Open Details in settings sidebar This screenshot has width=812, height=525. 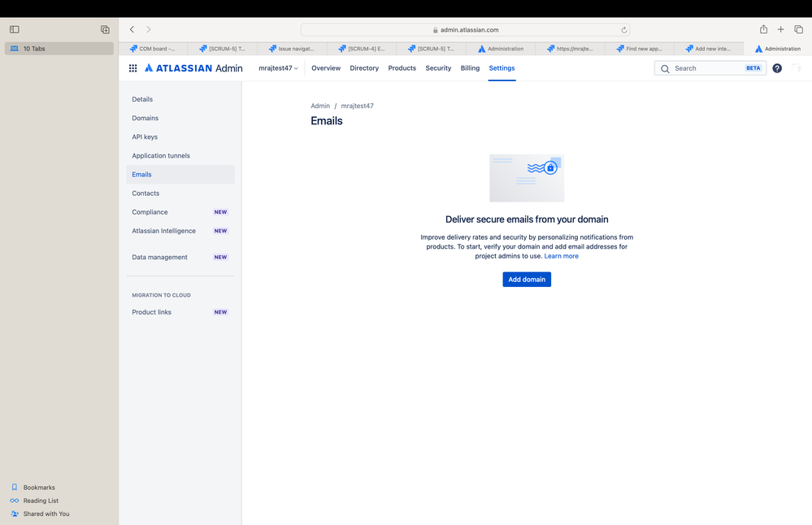tap(180, 99)
